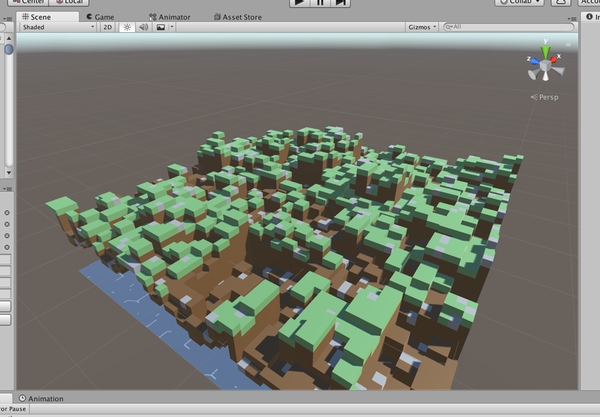Switch to the Game tab
The height and width of the screenshot is (417, 600).
tap(100, 17)
